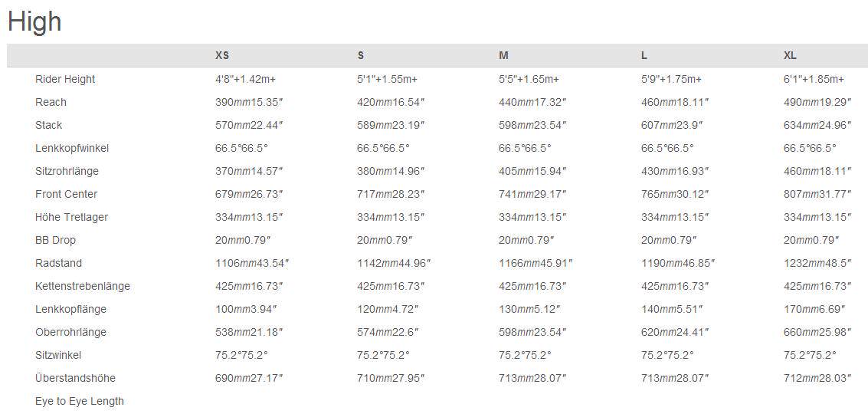Click the Oberrohrlänge row label
The image size is (868, 414).
tap(70, 332)
